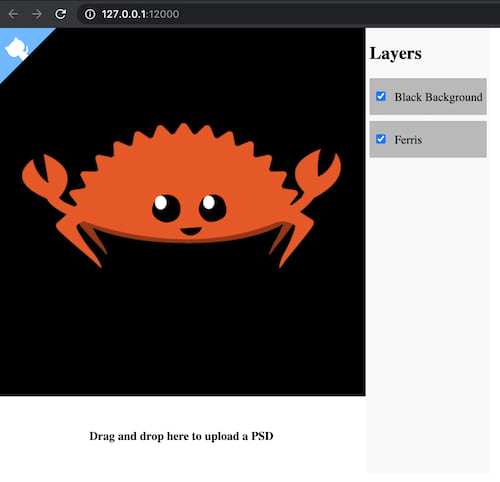Focus the address bar showing 127.0.0.1:12000
Viewport: 500px width, 482px height.
[x=140, y=14]
